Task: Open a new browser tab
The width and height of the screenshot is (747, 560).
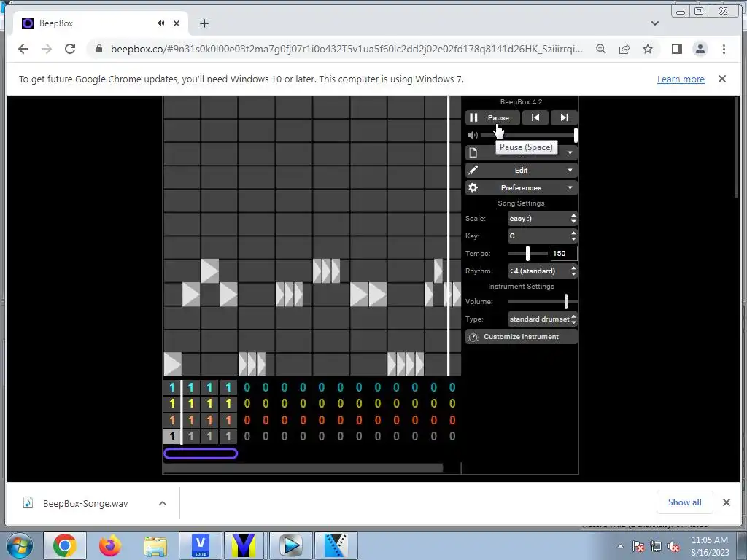Action: (x=204, y=23)
